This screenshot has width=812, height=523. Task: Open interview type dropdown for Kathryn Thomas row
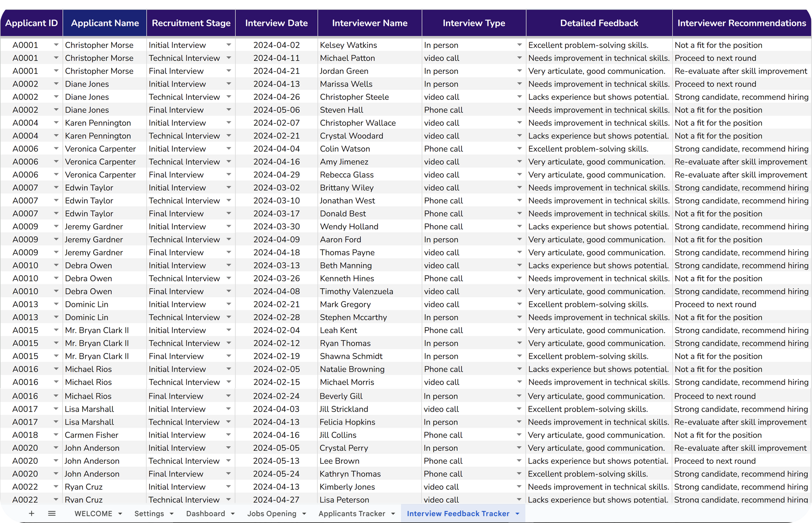point(519,473)
